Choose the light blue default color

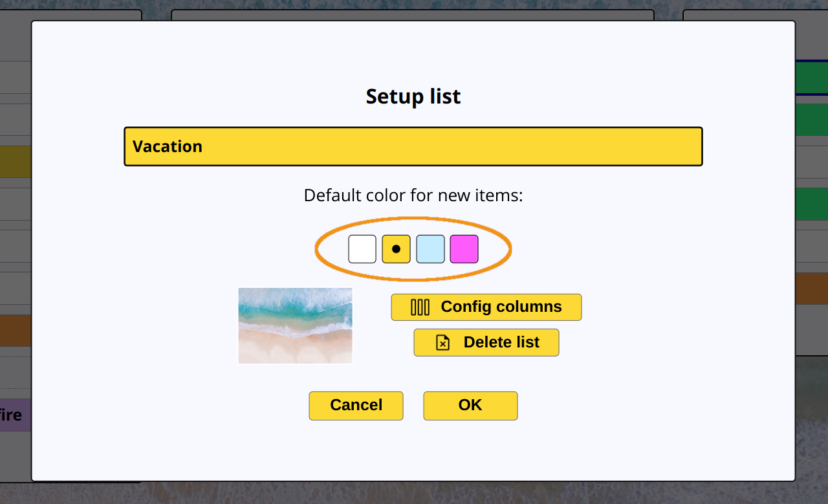430,249
